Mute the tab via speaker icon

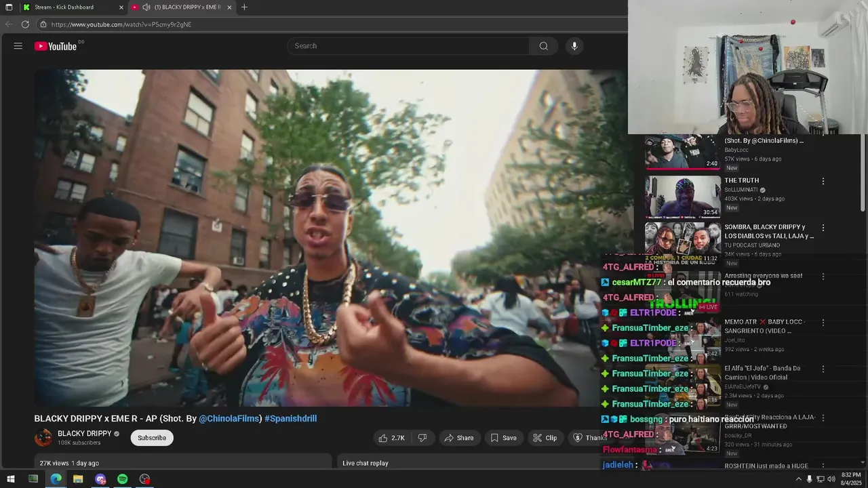coord(146,7)
